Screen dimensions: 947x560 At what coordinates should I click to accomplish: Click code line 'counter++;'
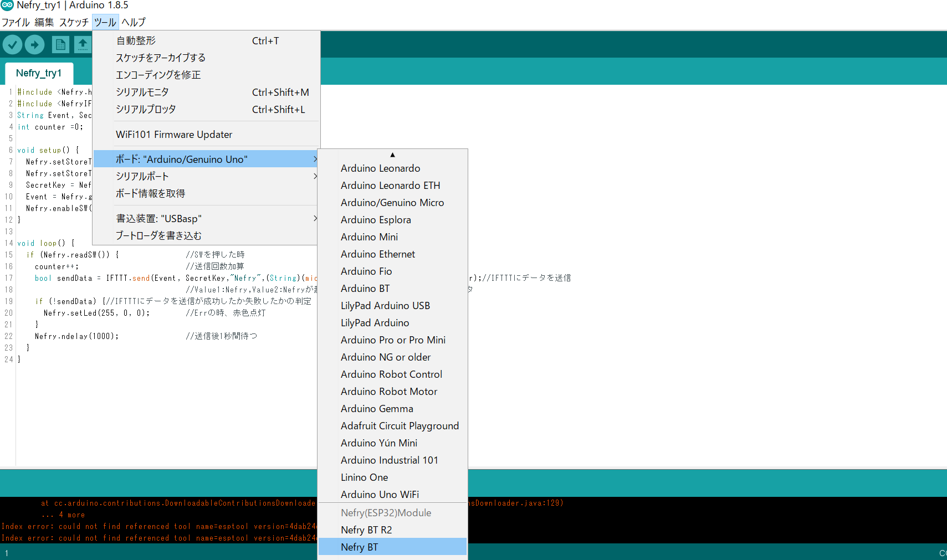point(57,266)
